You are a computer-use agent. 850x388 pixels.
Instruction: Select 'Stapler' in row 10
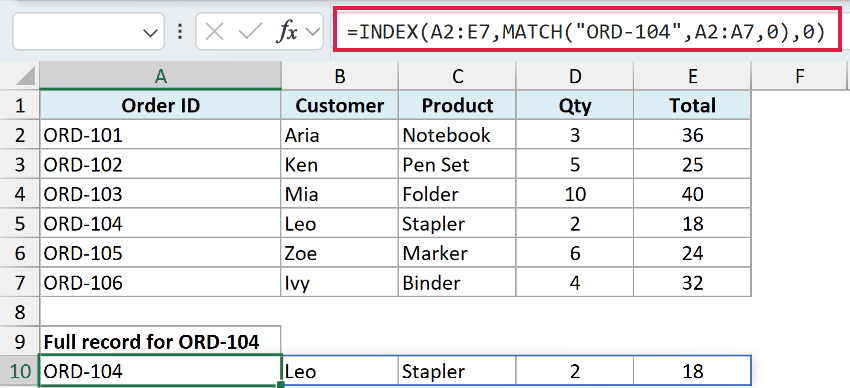458,371
